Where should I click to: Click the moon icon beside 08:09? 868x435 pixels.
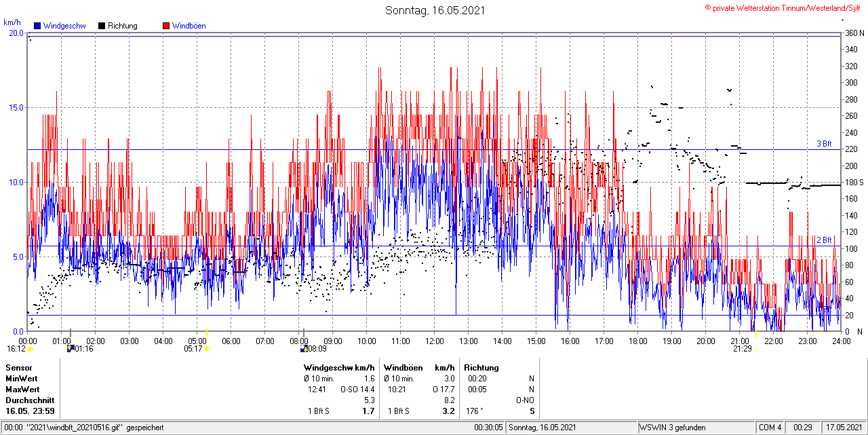(303, 349)
